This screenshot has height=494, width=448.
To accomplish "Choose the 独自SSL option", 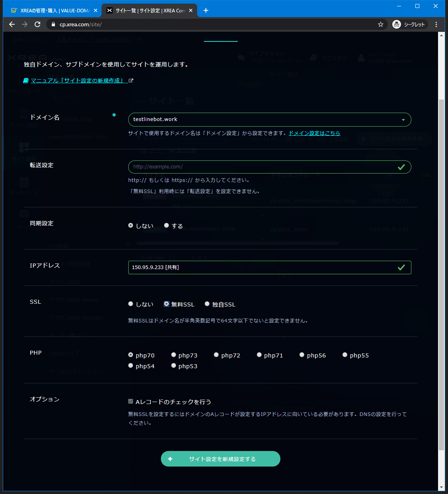I will click(x=207, y=304).
